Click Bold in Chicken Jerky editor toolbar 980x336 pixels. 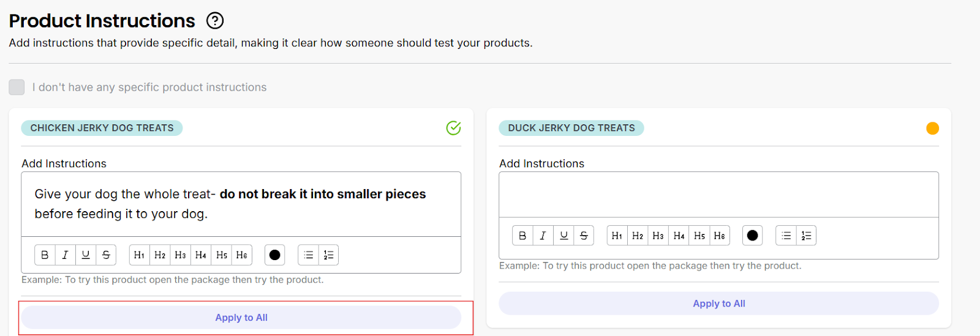(45, 255)
